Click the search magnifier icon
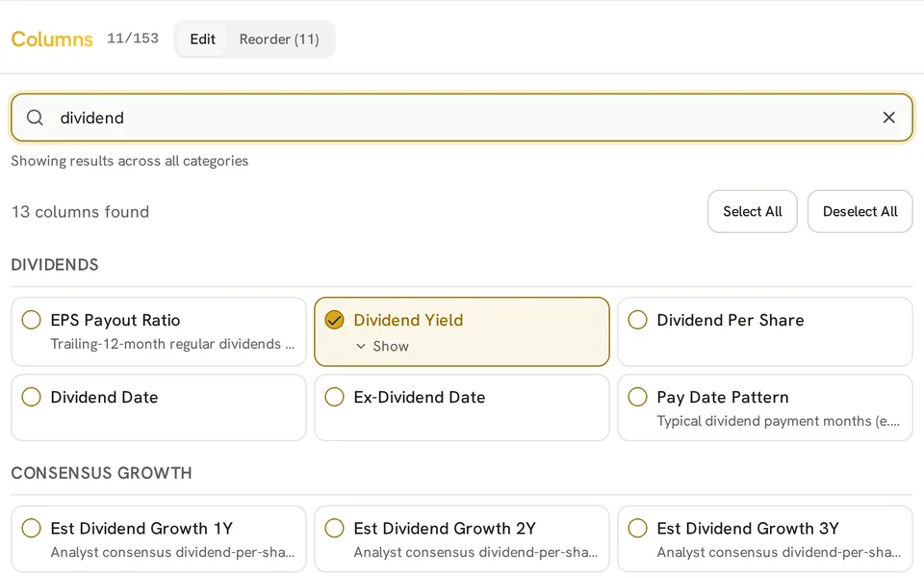Screen dimensions: 924x578 tap(35, 118)
